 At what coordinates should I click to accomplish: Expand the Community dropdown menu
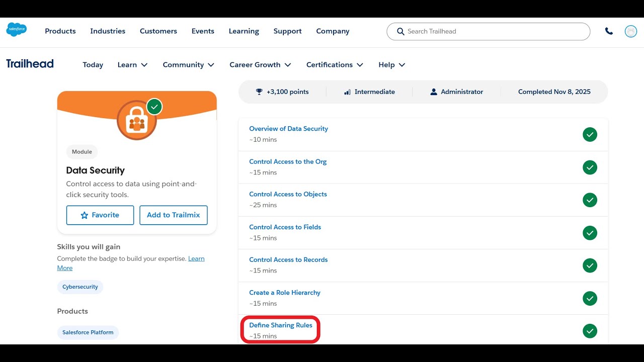pos(189,65)
